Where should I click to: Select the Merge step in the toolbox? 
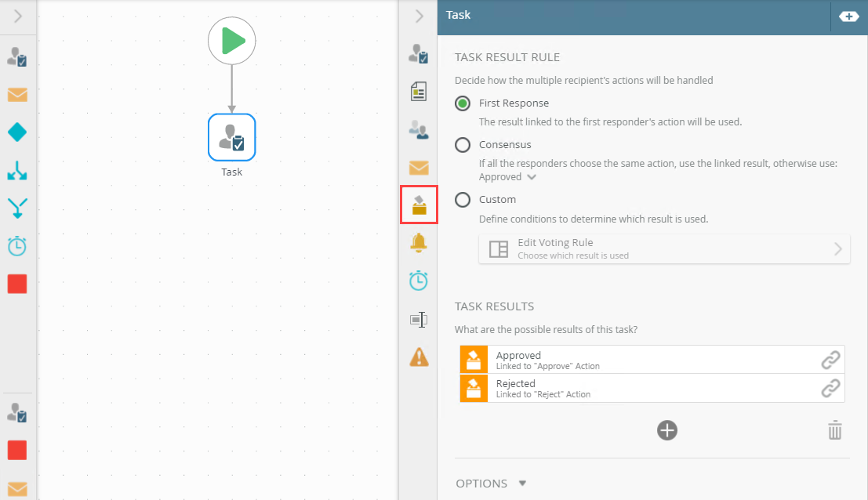pos(17,208)
